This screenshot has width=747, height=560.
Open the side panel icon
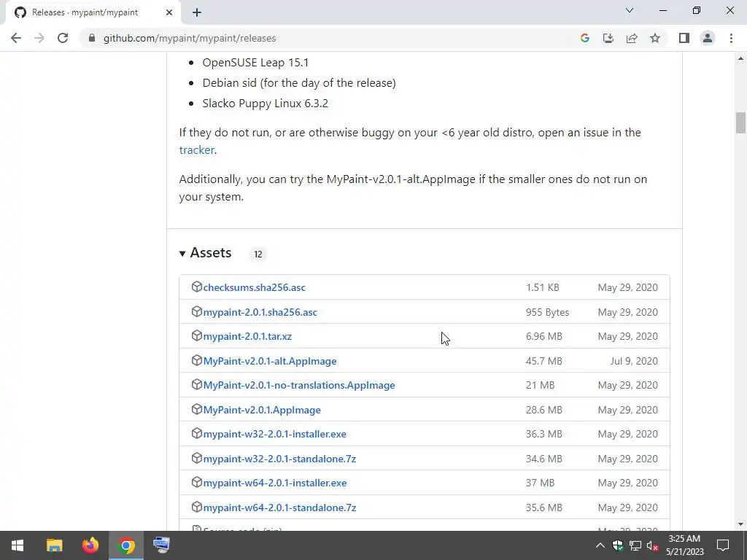pyautogui.click(x=684, y=38)
